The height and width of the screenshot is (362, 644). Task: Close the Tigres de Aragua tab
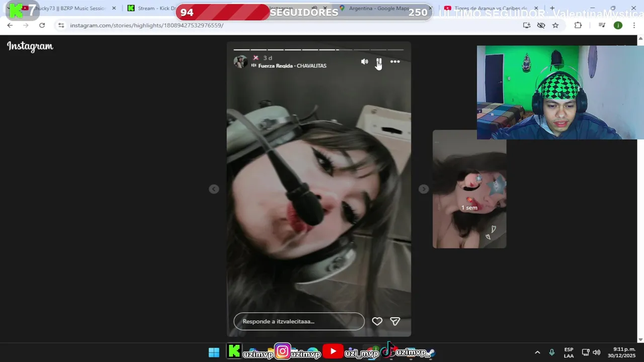tap(536, 9)
